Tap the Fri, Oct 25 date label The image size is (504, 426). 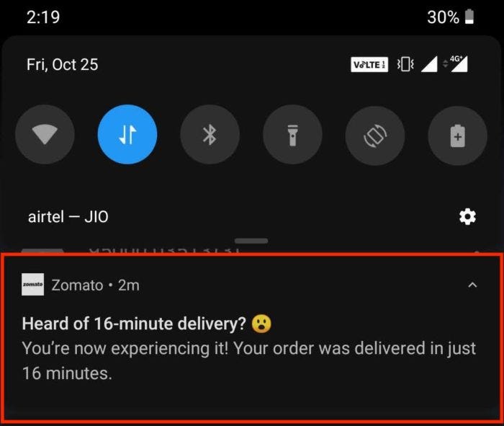63,65
